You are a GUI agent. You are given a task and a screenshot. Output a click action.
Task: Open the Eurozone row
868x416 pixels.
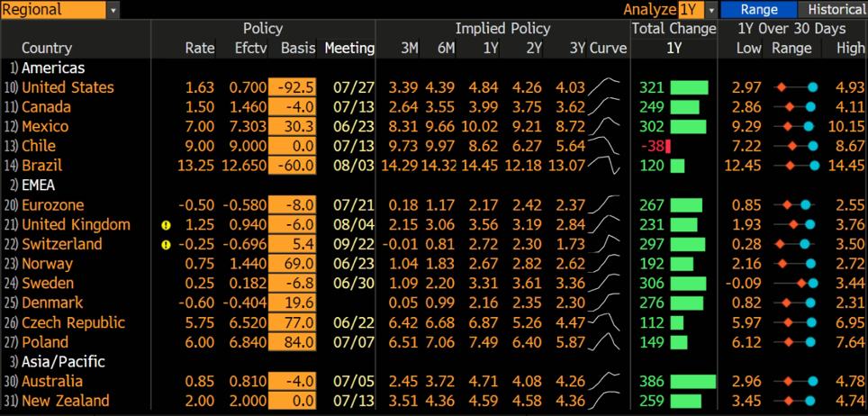(x=52, y=205)
